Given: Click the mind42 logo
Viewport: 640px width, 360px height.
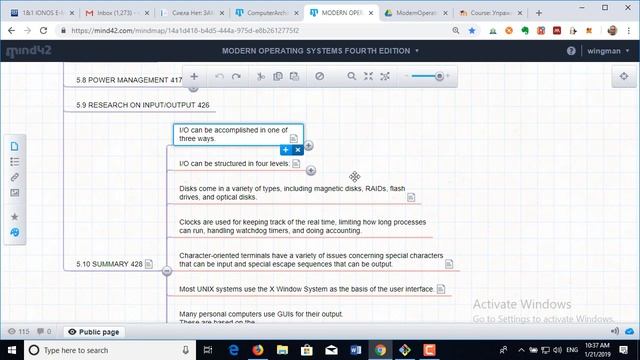Looking at the screenshot, I should click(x=29, y=51).
